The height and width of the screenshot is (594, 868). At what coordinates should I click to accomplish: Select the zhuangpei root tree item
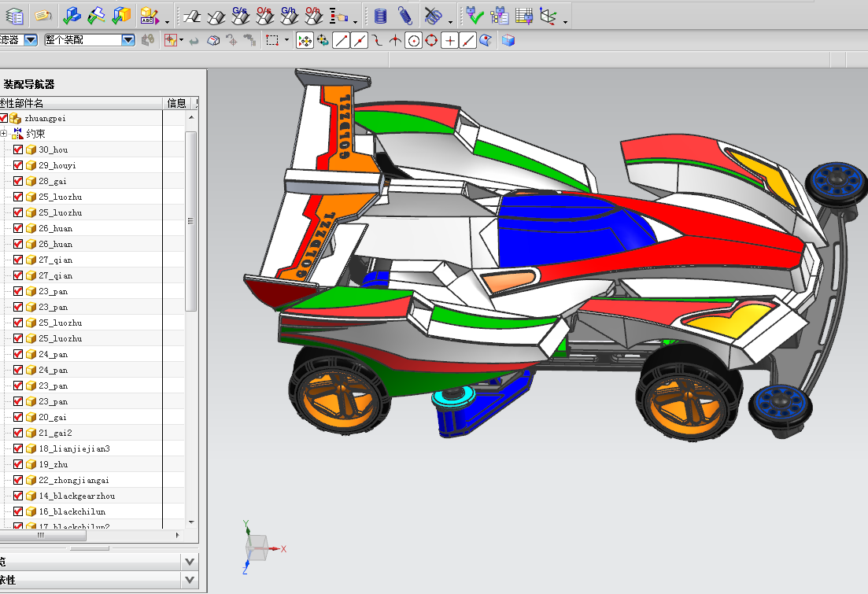coord(45,119)
